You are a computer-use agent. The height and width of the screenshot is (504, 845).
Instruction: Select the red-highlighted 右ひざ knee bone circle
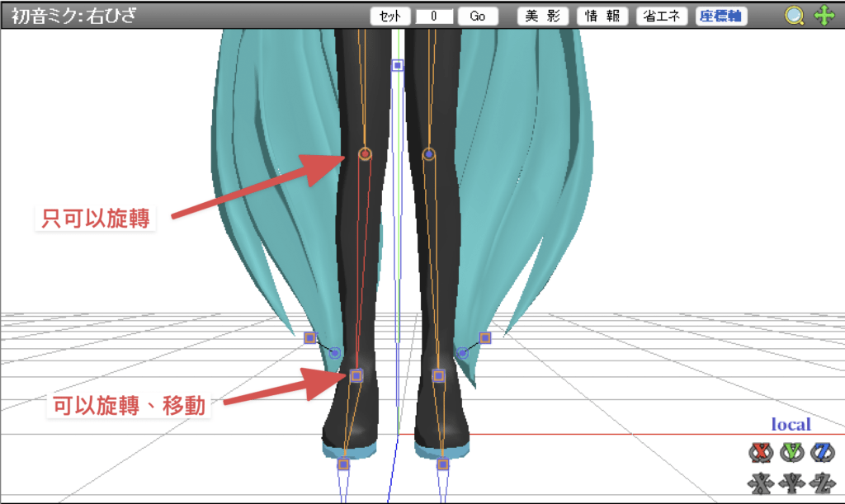point(365,154)
